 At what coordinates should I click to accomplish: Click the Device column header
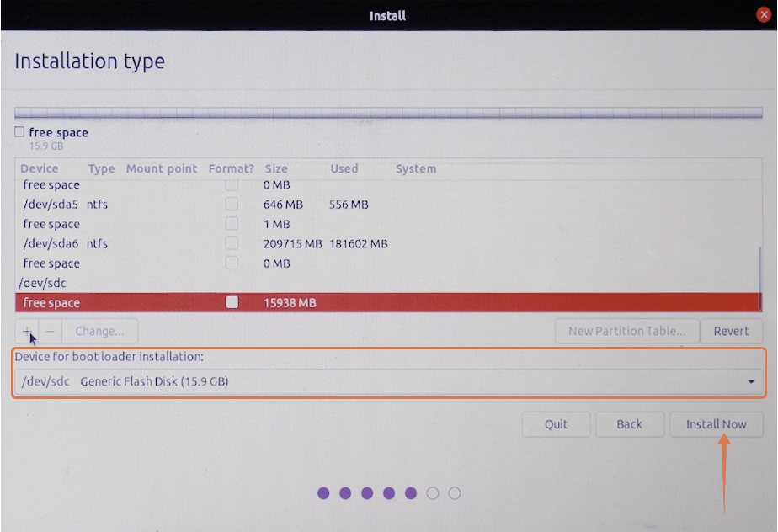(x=40, y=168)
